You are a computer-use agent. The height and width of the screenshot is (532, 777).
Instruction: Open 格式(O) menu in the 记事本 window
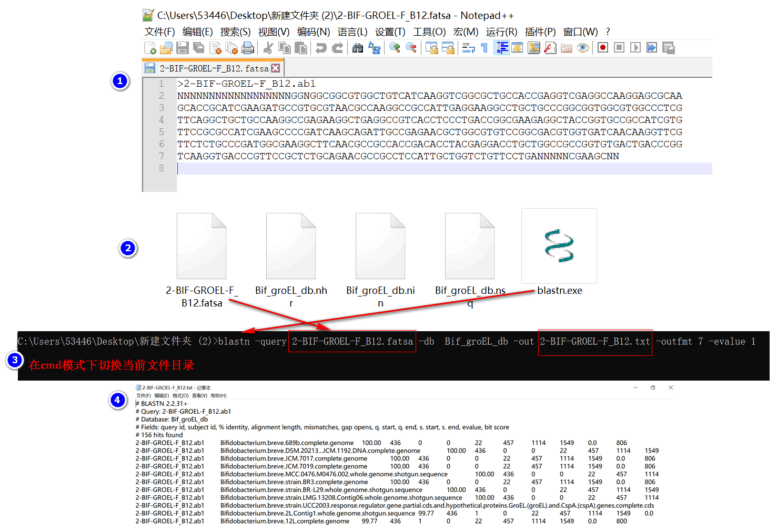pyautogui.click(x=180, y=396)
